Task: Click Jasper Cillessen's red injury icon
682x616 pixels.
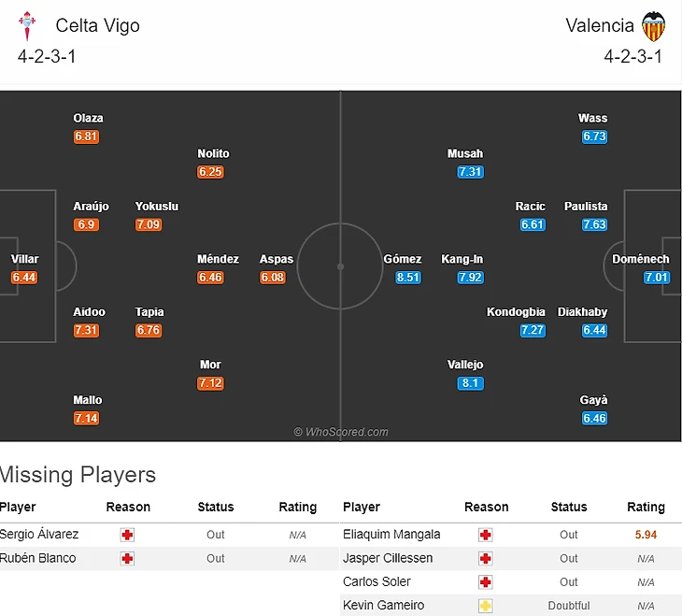Action: coord(486,558)
